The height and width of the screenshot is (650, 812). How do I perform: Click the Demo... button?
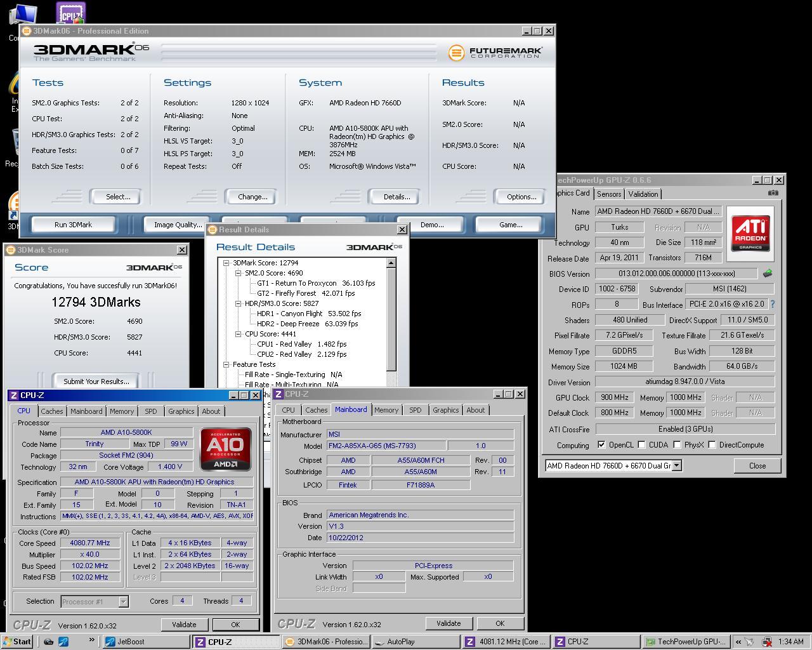pyautogui.click(x=432, y=225)
